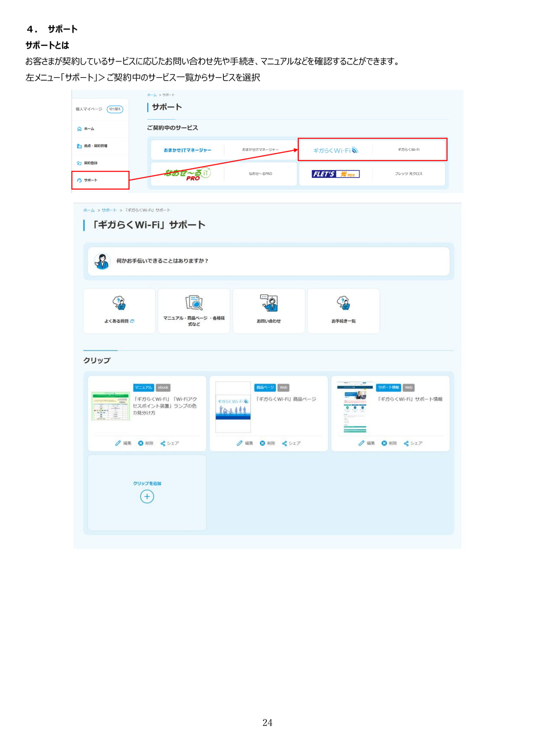Delete the 商品ページ clip
This screenshot has width=535, height=756.
pos(267,443)
